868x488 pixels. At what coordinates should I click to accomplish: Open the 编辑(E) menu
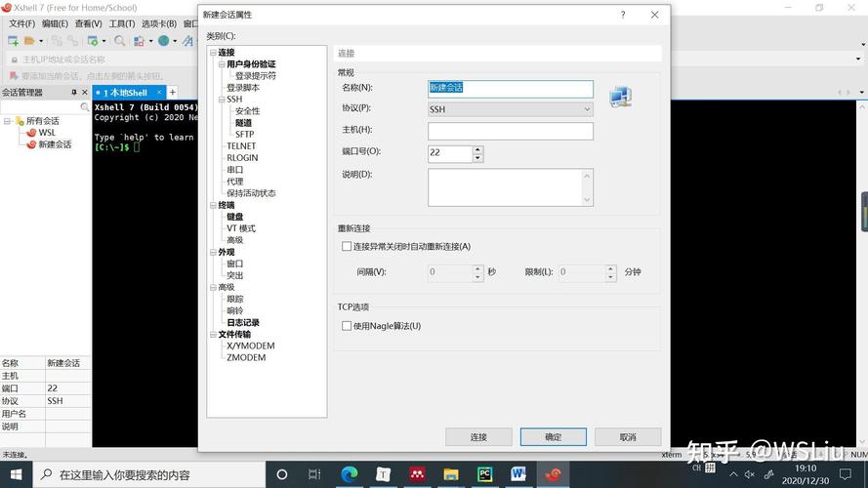[x=55, y=23]
